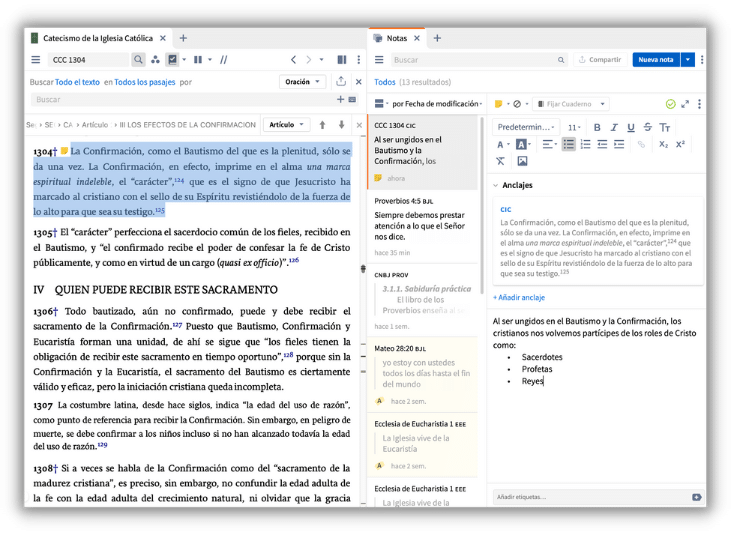Jump to previous article with up arrow
The image size is (731, 549).
click(322, 125)
